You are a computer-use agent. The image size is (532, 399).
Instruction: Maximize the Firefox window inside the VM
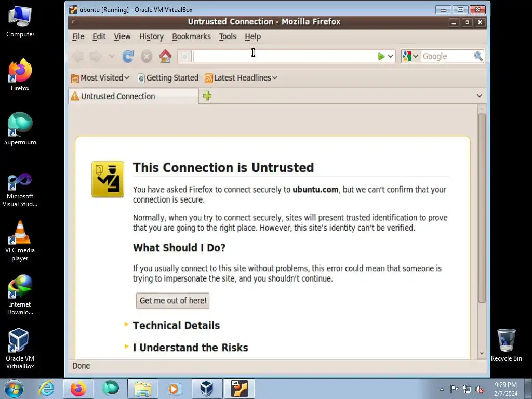(x=467, y=22)
